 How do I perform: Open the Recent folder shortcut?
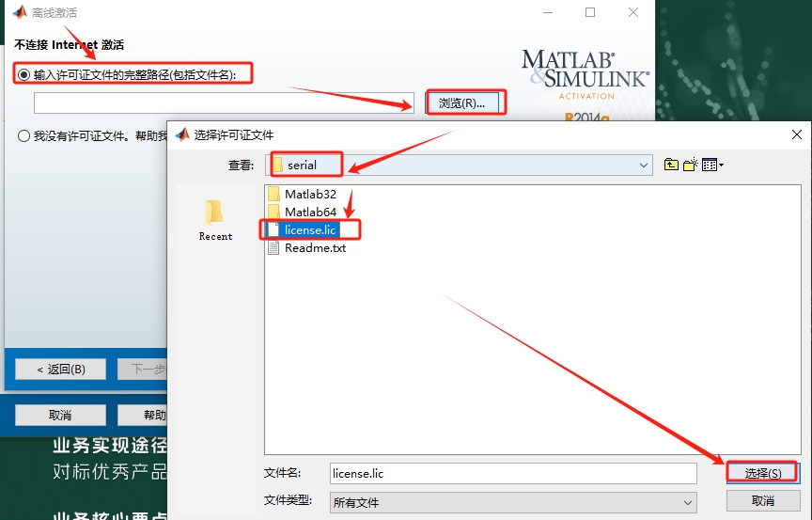coord(215,220)
